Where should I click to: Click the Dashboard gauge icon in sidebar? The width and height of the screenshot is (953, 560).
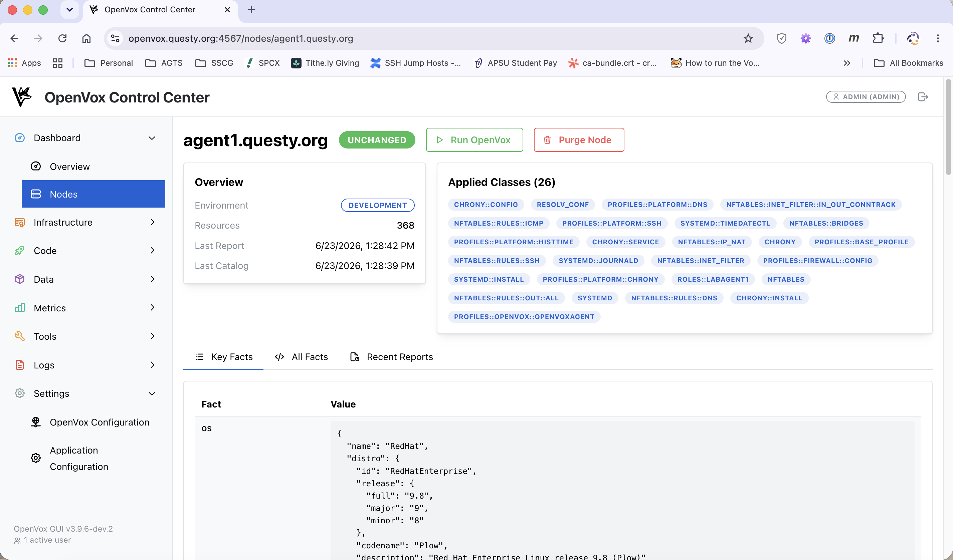20,138
